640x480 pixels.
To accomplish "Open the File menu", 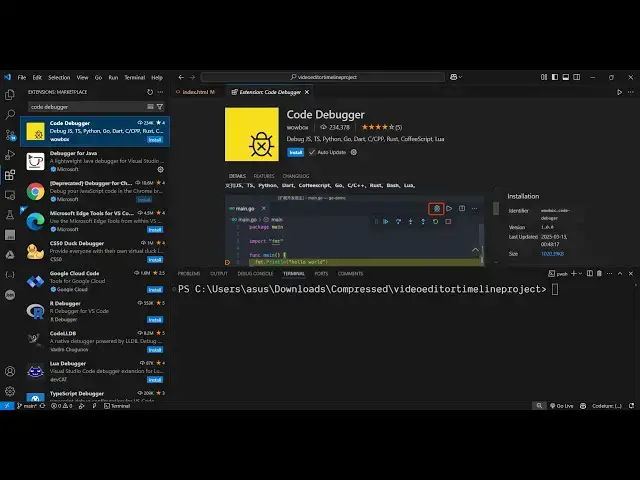I will (x=22, y=77).
